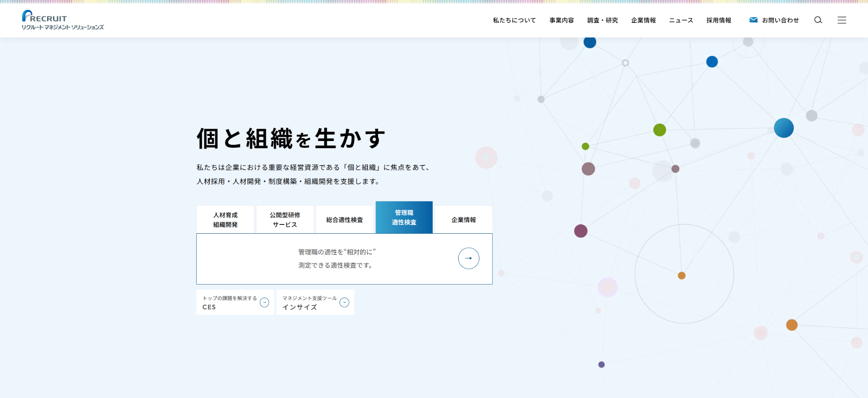Screen dimensions: 868x398
Task: Click the circled arrow in the description panel
Action: point(468,258)
